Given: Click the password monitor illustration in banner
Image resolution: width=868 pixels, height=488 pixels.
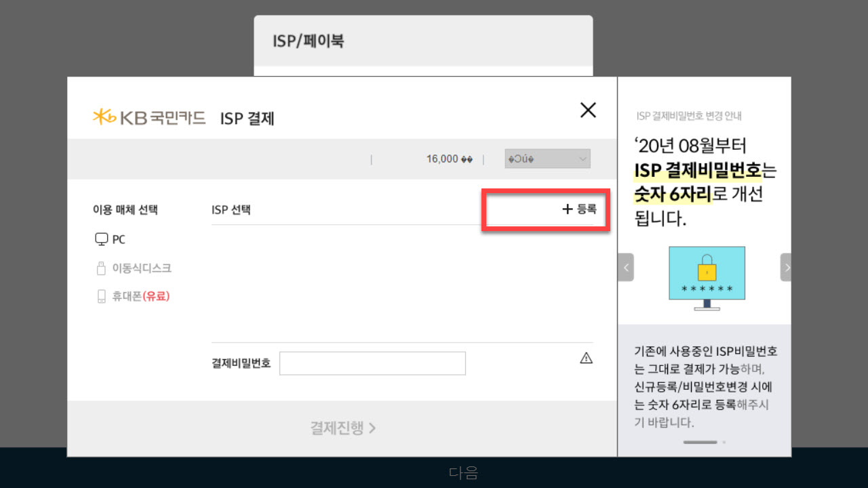Looking at the screenshot, I should tap(707, 278).
